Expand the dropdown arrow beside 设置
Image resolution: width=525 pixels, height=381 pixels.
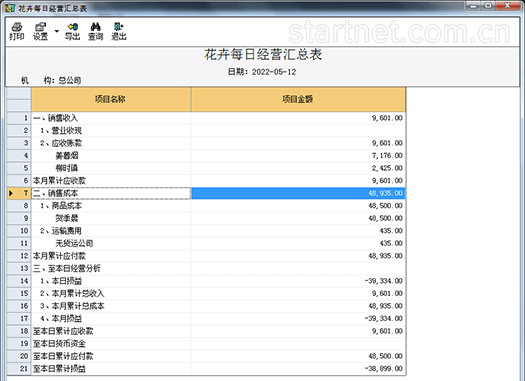click(57, 31)
